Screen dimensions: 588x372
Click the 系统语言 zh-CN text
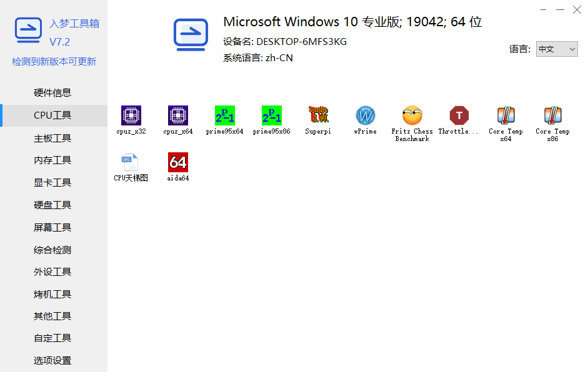tap(258, 58)
